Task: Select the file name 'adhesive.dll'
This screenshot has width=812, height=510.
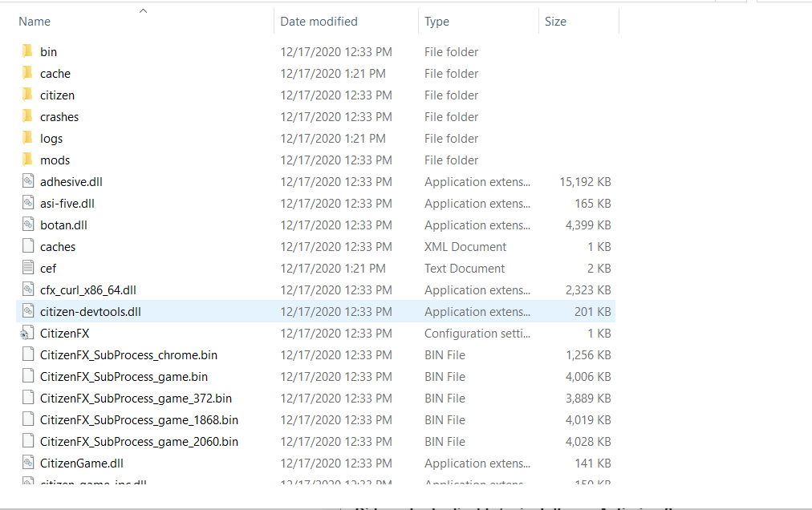Action: [71, 182]
